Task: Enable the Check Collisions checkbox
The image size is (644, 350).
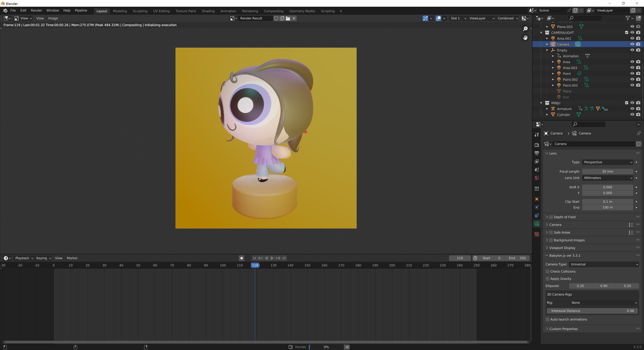Action: (548, 271)
